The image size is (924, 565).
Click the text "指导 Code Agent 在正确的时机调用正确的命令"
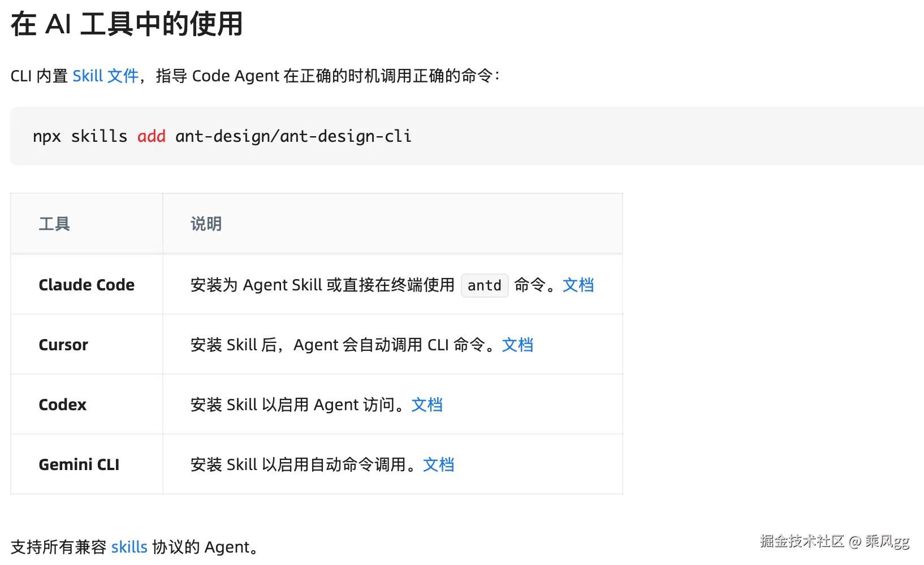324,76
